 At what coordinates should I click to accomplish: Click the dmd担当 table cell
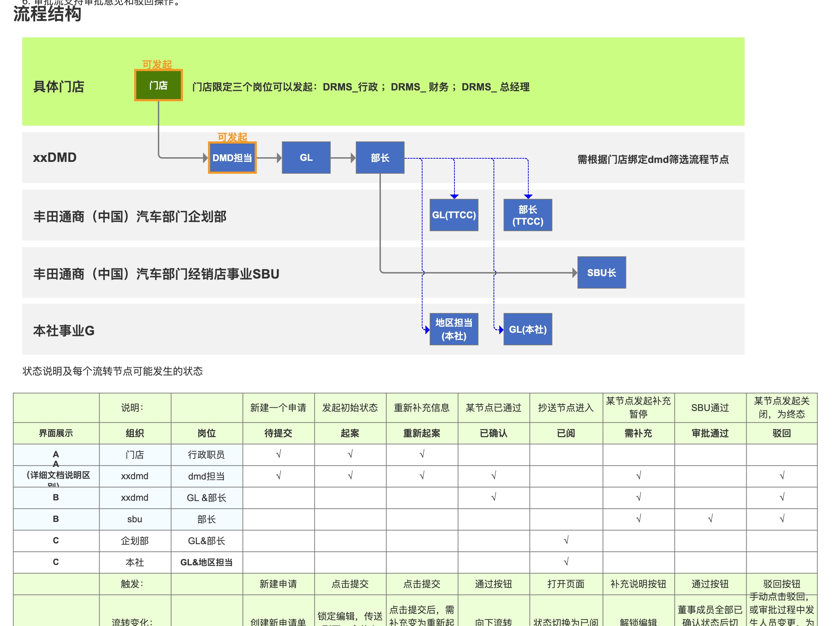[x=206, y=476]
